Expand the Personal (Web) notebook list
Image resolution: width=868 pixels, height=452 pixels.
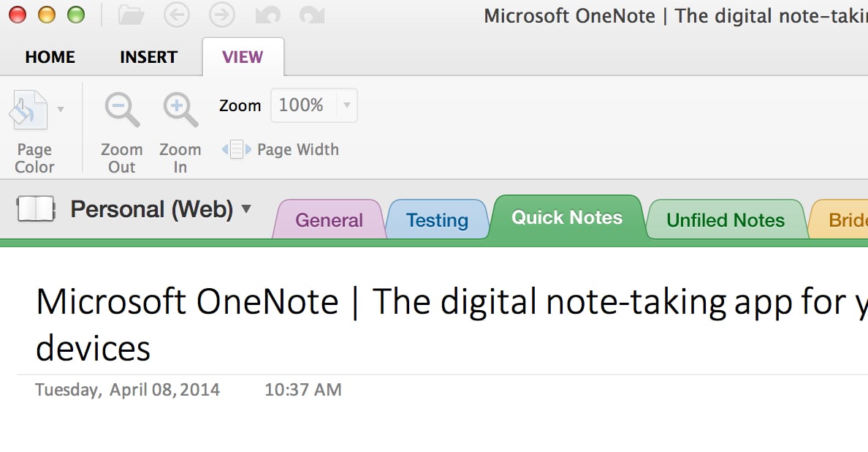click(x=246, y=209)
